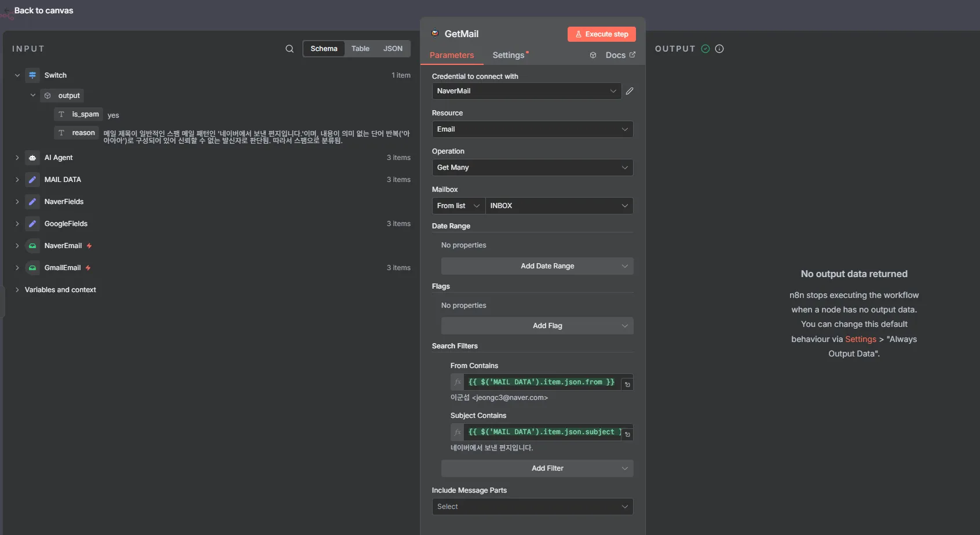Switch input view to JSON
980x535 pixels.
tap(392, 49)
